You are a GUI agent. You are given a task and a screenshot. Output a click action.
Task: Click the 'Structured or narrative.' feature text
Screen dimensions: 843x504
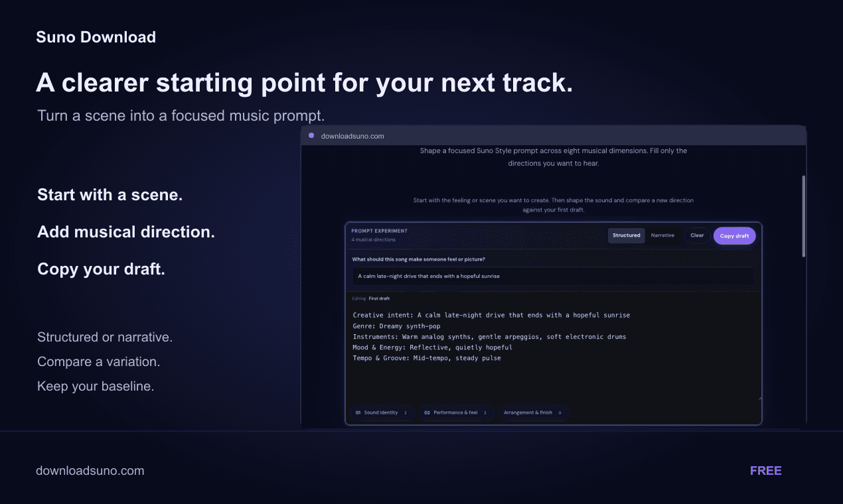click(x=105, y=337)
